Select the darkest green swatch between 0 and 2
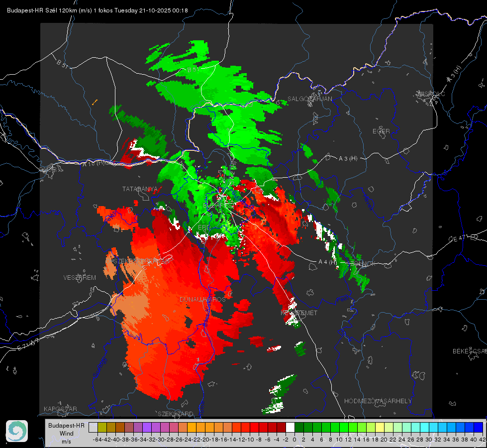 pyautogui.click(x=299, y=427)
